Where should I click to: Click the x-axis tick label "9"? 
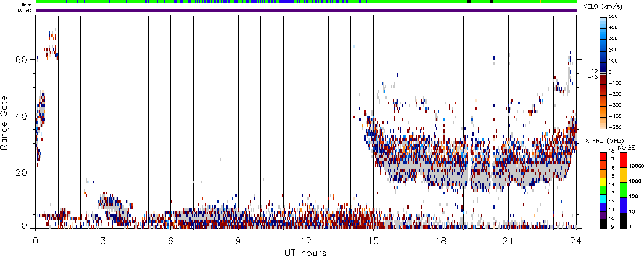tap(238, 240)
